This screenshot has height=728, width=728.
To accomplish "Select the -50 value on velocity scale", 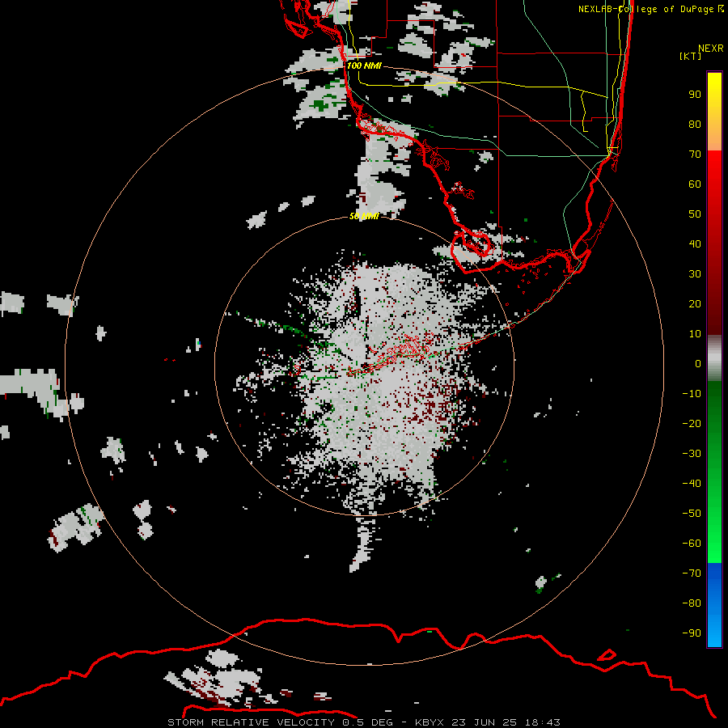I will (x=692, y=514).
